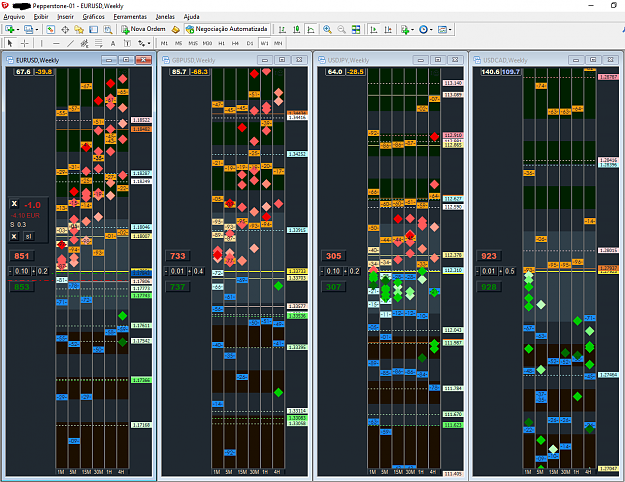The image size is (625, 482).
Task: Tile chart windows using the grid icon
Action: (356, 30)
